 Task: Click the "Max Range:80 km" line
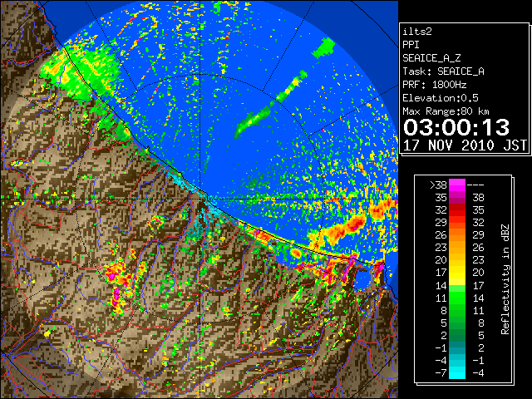point(446,111)
